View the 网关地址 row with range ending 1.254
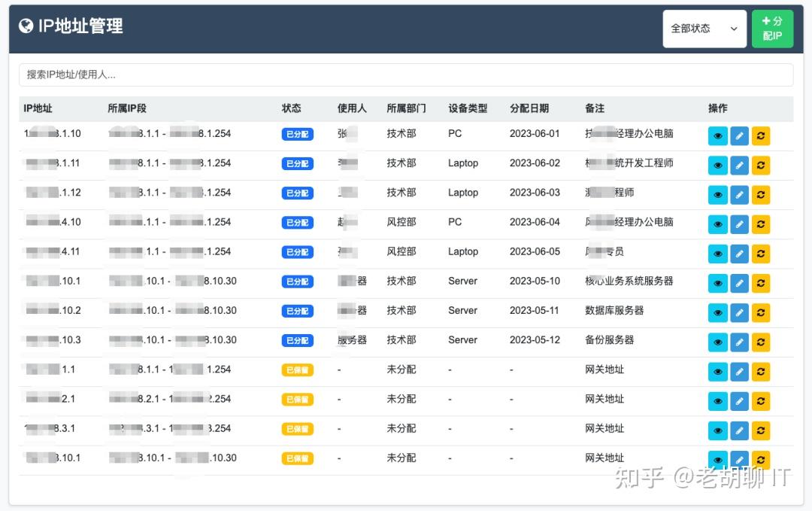 click(x=718, y=372)
